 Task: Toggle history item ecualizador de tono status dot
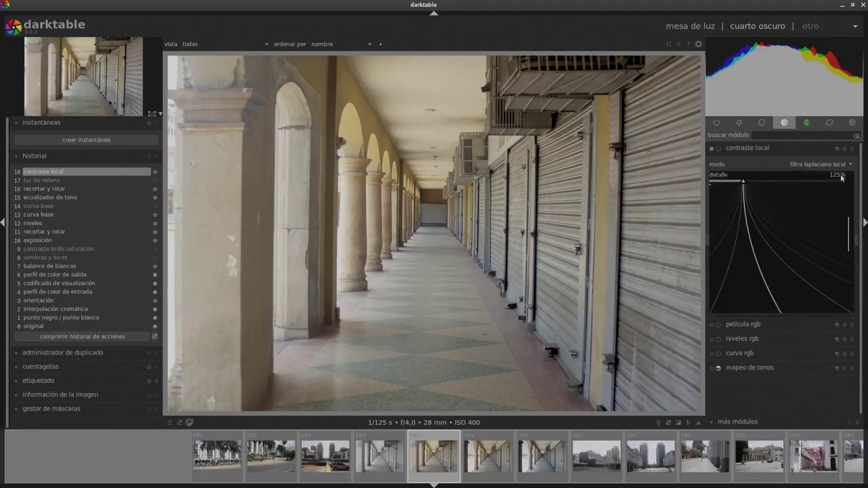155,198
